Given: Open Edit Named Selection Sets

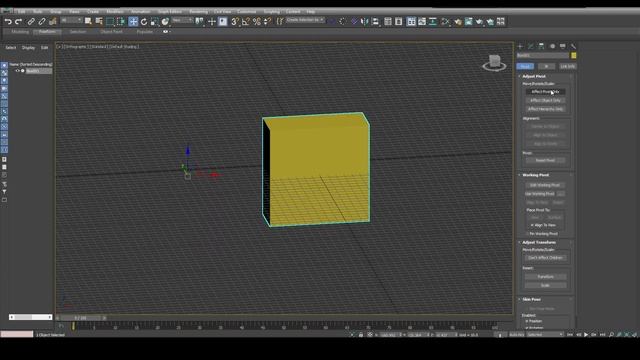Looking at the screenshot, I should click(x=280, y=22).
